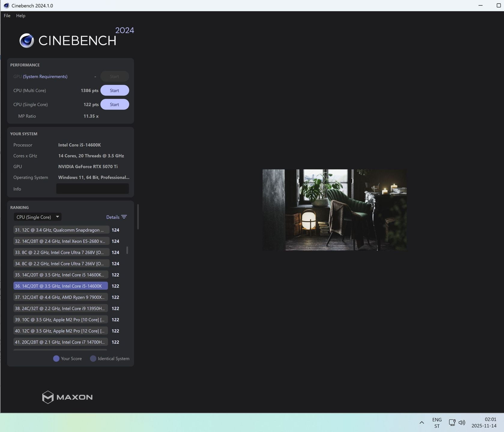Click the NVIDIA GeForce RTX 5070 Ti text
Viewport: 504px width, 432px height.
(x=88, y=166)
